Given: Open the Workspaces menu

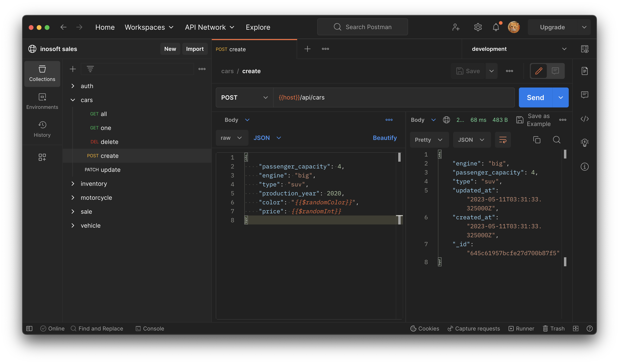Looking at the screenshot, I should [x=149, y=27].
